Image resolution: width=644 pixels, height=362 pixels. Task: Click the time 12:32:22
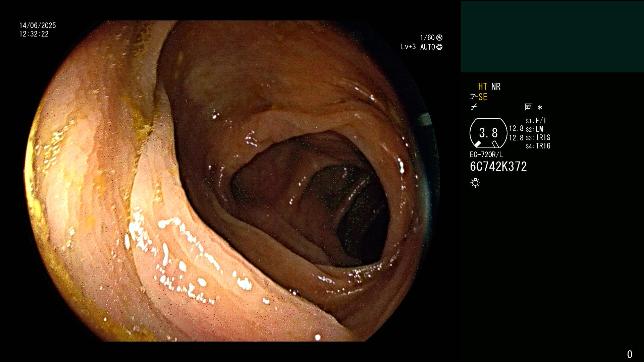click(34, 34)
